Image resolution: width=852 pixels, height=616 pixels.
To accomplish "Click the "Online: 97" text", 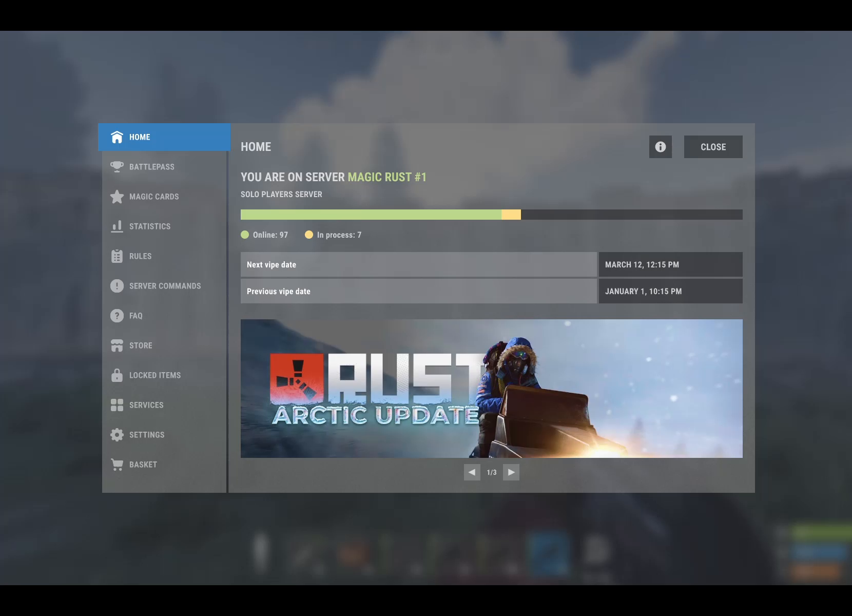I will pyautogui.click(x=270, y=235).
